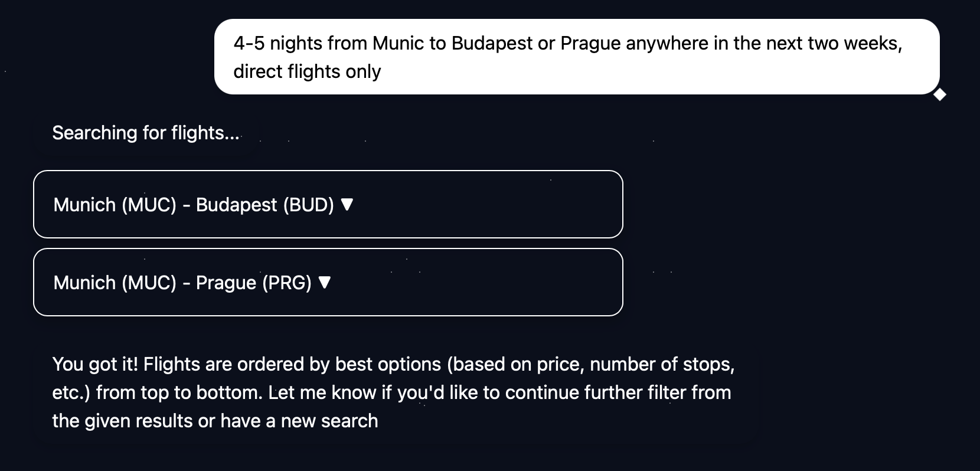
Task: Select the user's flight request message bubble
Action: tap(577, 57)
